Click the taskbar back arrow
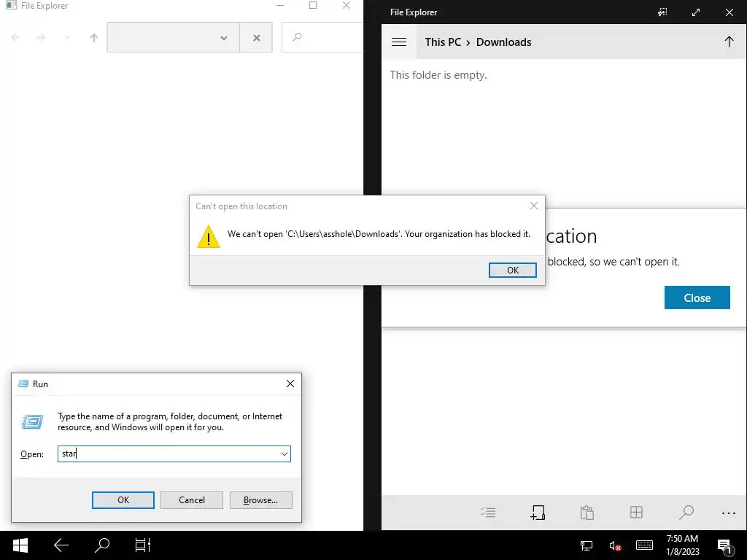The image size is (747, 560). point(61,545)
